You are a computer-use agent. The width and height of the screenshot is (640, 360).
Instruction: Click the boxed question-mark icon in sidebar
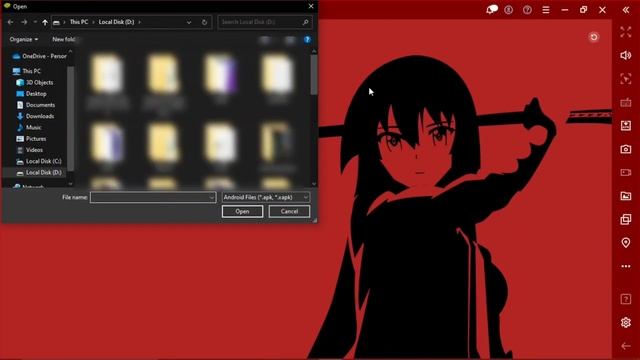pos(626,299)
